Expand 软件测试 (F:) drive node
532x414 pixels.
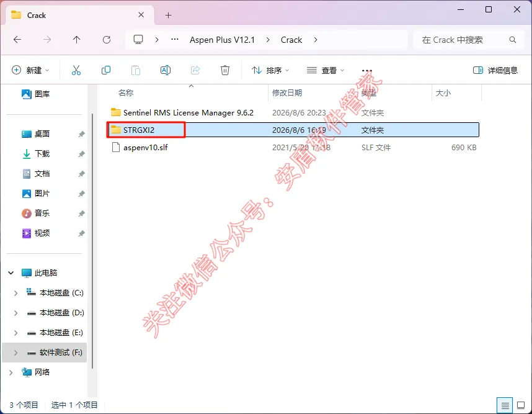click(16, 353)
